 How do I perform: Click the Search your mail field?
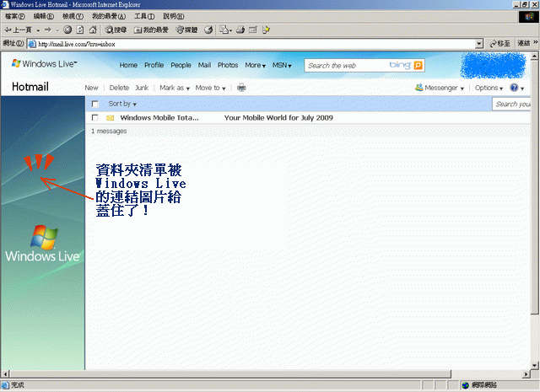(x=511, y=104)
